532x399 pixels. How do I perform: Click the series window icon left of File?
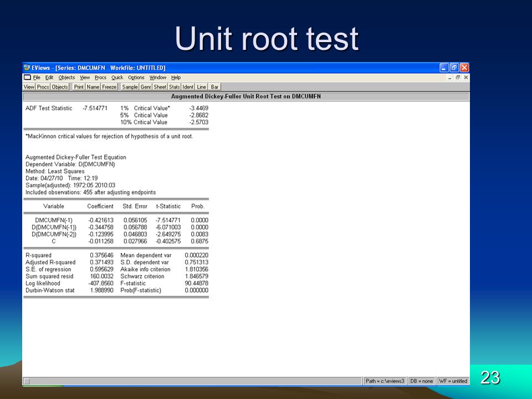coord(27,78)
